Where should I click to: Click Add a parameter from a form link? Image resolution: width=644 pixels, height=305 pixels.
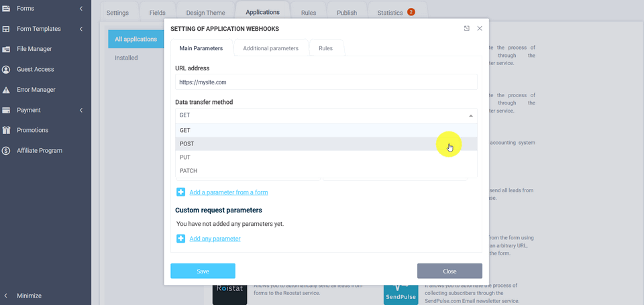click(x=228, y=192)
